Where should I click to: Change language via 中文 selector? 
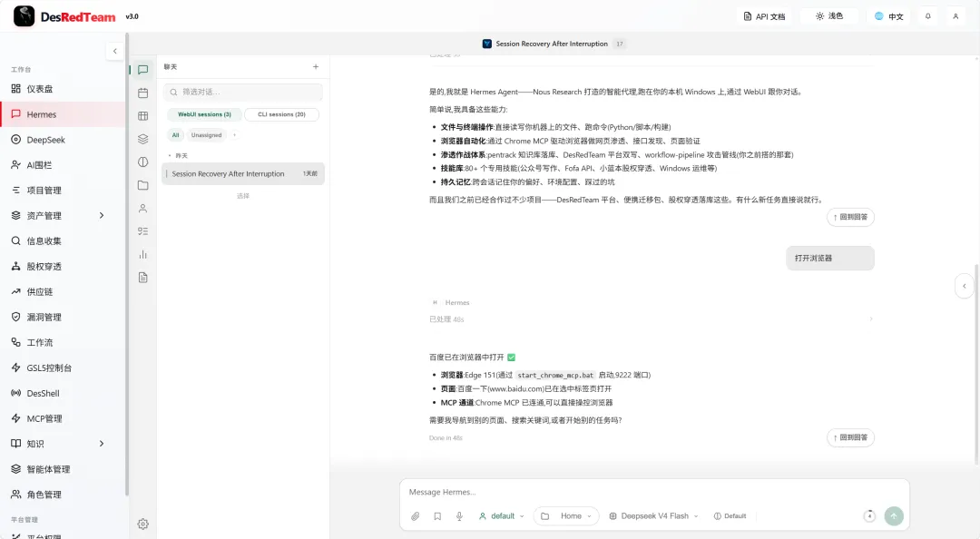(x=888, y=16)
